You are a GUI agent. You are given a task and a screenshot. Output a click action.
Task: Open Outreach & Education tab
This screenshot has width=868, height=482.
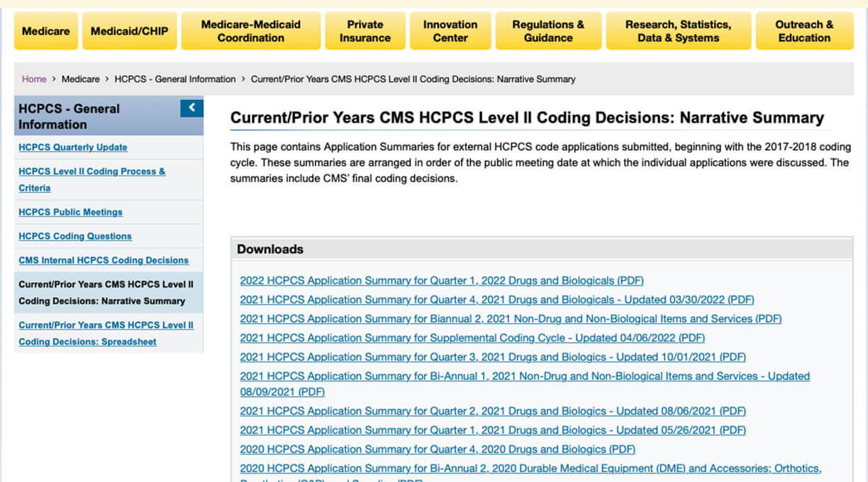click(804, 31)
